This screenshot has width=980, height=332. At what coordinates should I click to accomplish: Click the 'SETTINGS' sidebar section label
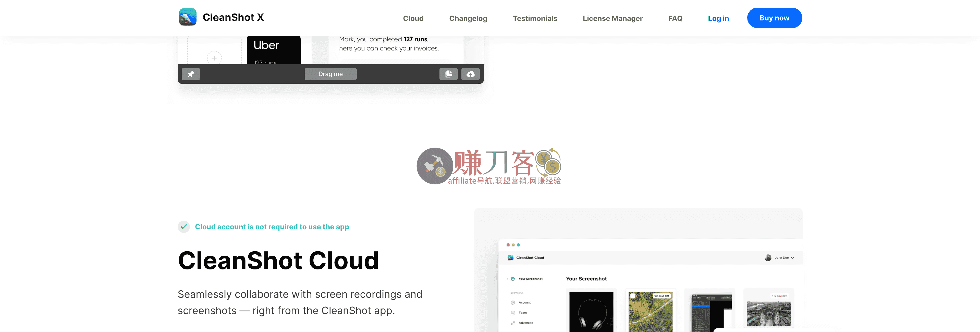(x=517, y=293)
